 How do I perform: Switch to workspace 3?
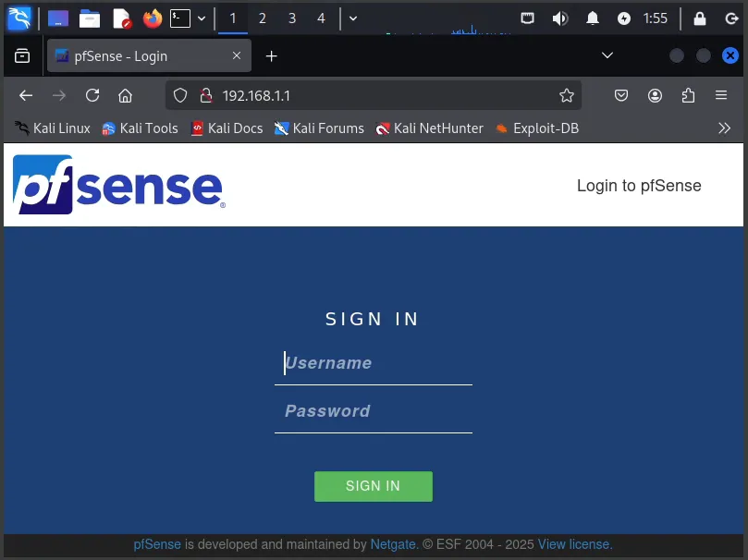tap(292, 18)
